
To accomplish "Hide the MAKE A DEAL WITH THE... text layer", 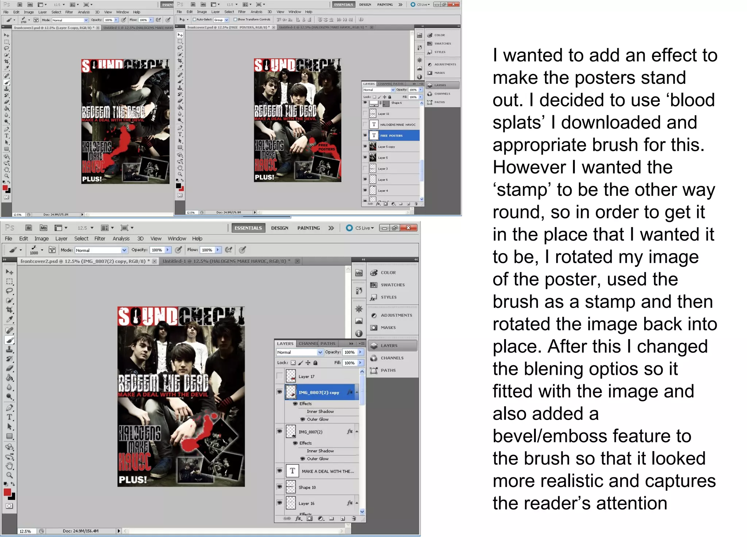I will point(279,471).
